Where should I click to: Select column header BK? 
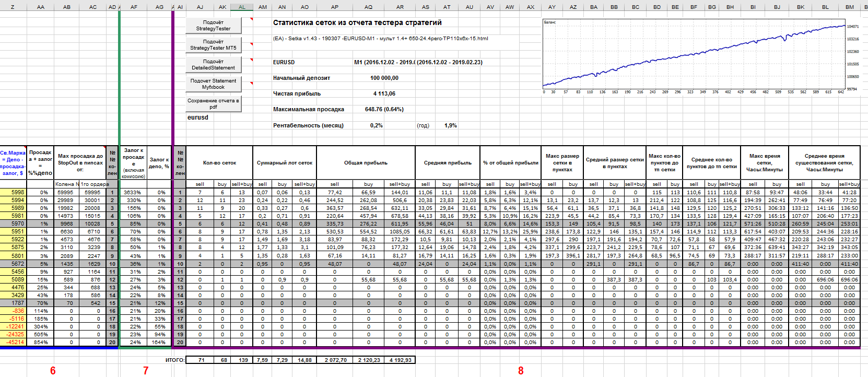[801, 7]
